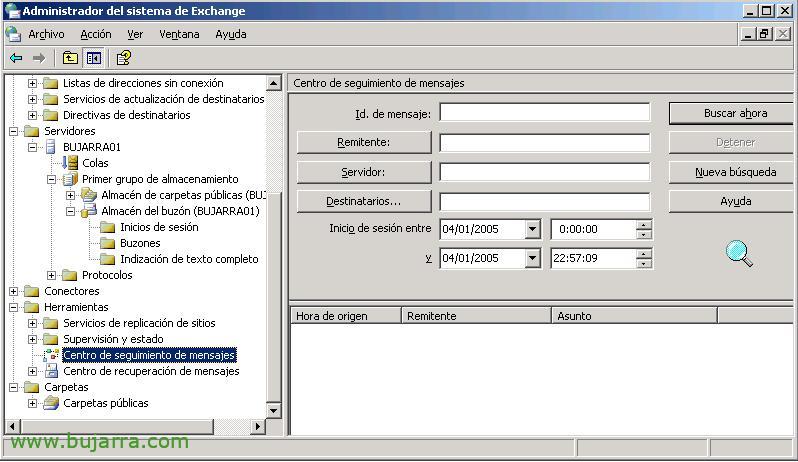
Task: Sort by Remitente column header
Action: 476,316
